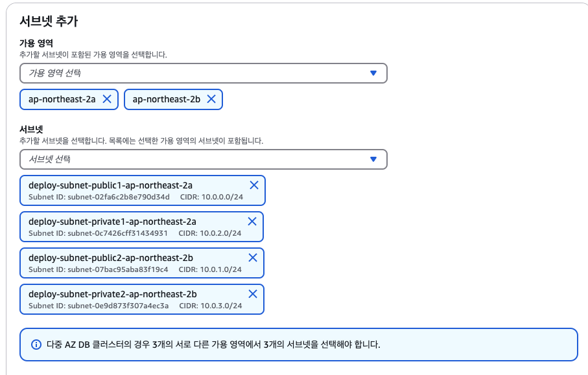Click the deploy-subnet-private2-ap-northeast-2b name
588x375 pixels.
tap(113, 295)
